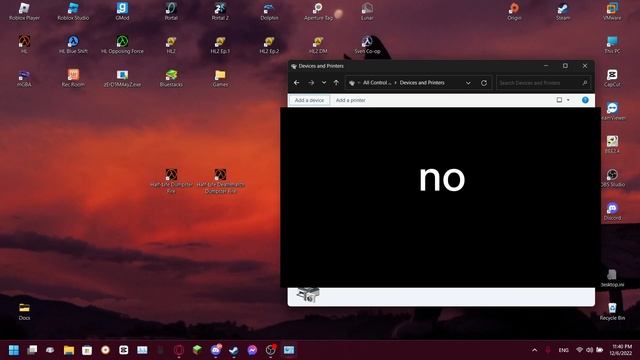The image size is (640, 360).
Task: Select the Aperture Tag desktop icon
Action: 318,11
